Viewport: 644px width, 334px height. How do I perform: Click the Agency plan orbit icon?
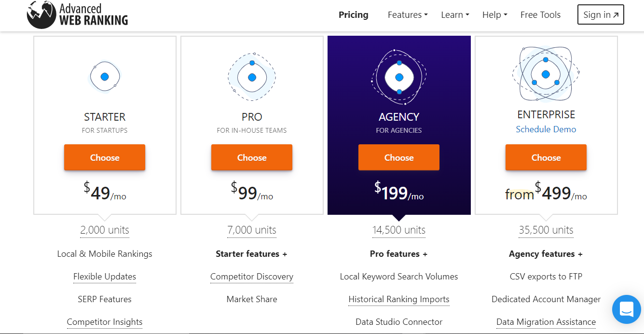[x=399, y=77]
